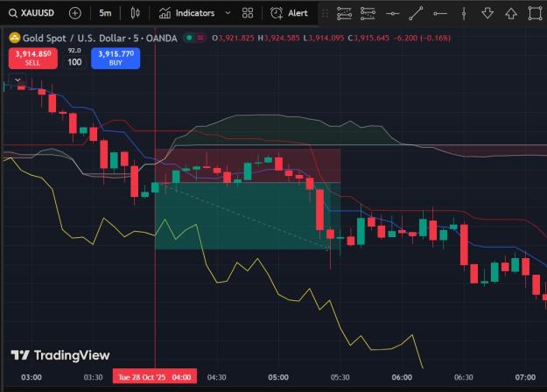This screenshot has height=392, width=547.
Task: Open the indicator templates grid icon
Action: point(248,13)
